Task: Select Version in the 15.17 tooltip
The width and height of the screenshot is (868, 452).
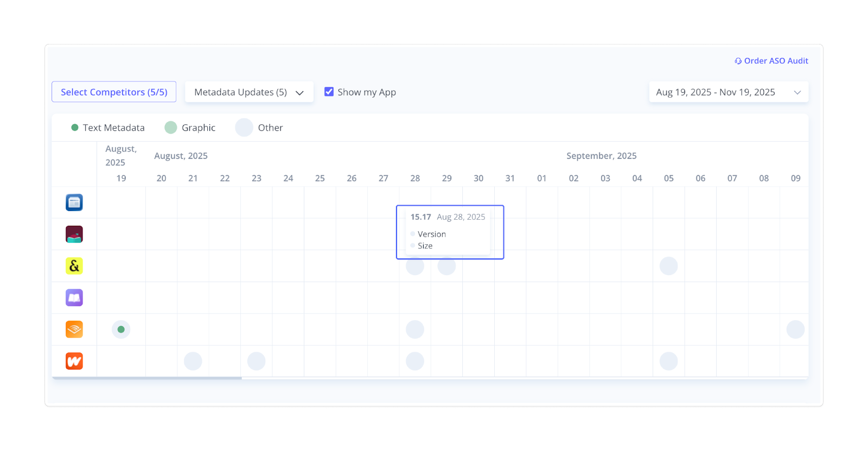Action: [x=431, y=234]
